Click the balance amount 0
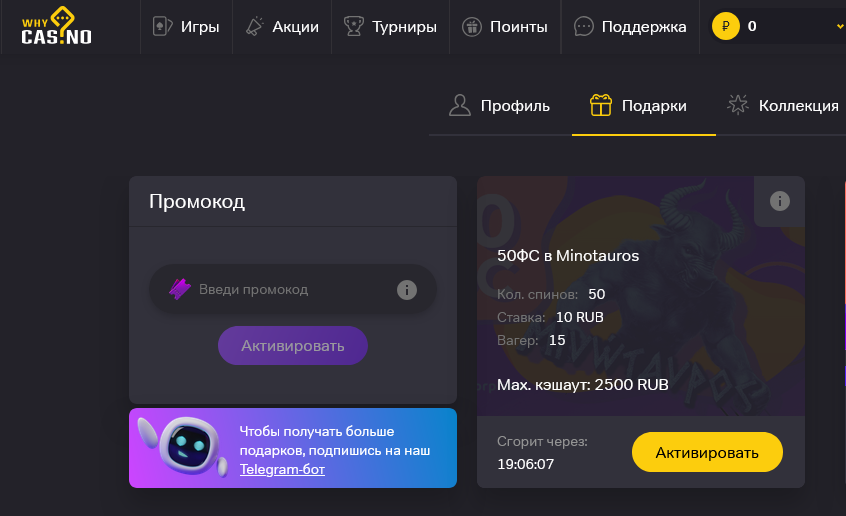The image size is (846, 516). coord(752,26)
